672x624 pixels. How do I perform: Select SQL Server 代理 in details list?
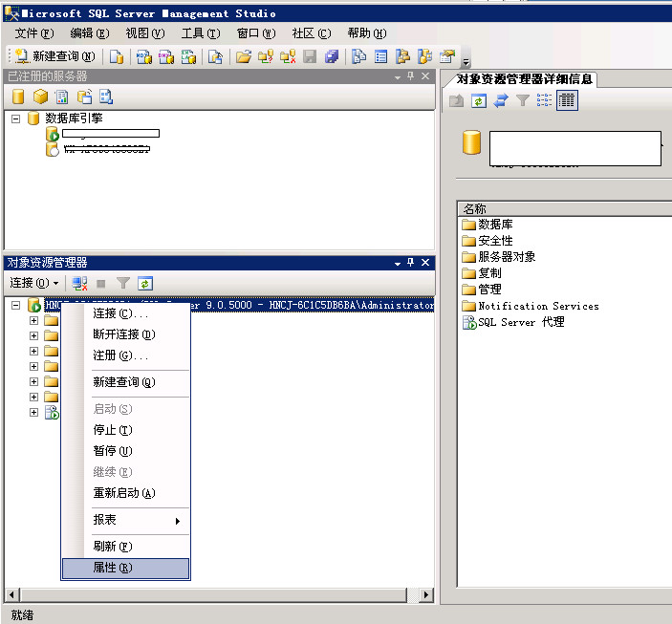pos(513,322)
